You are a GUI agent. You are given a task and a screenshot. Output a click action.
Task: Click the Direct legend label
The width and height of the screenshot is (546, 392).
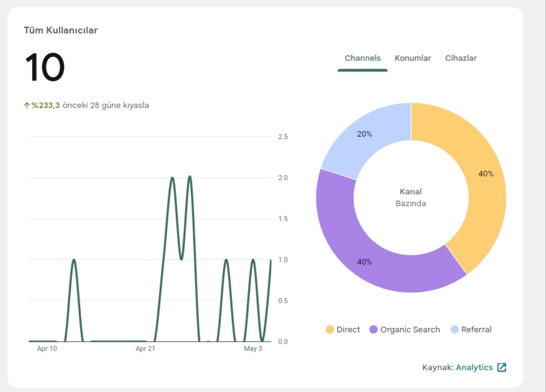348,329
